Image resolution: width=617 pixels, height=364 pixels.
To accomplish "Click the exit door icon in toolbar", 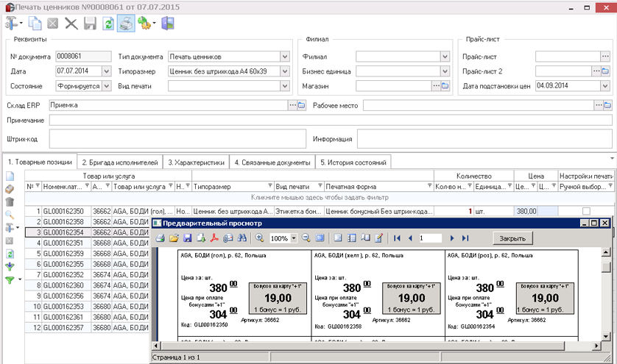I will tap(168, 24).
